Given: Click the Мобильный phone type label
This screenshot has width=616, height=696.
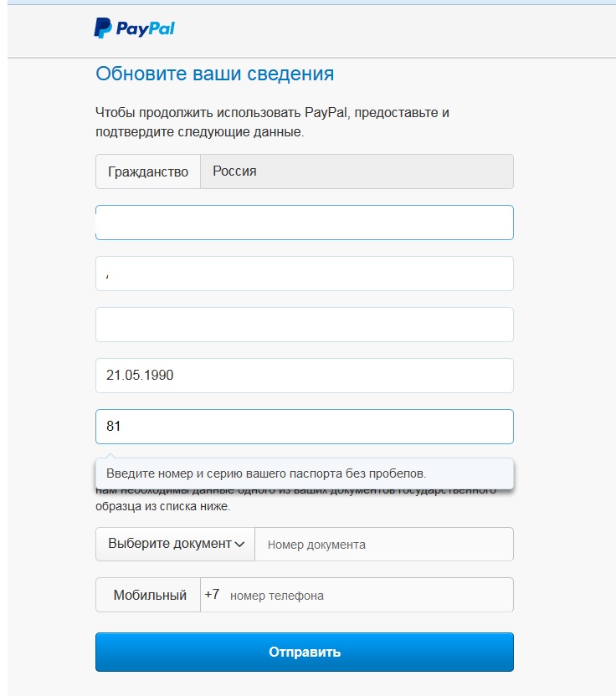Looking at the screenshot, I should (x=148, y=595).
